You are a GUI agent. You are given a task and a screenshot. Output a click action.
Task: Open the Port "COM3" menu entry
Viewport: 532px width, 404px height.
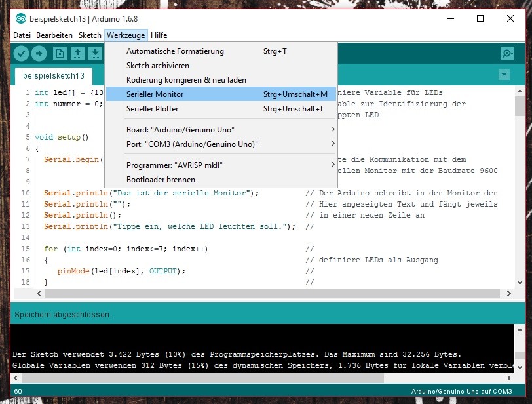221,144
